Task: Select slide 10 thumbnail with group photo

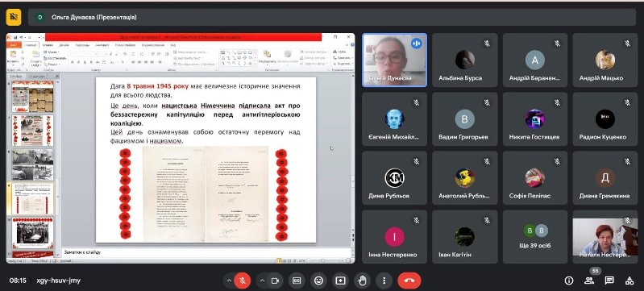Action: [x=32, y=233]
